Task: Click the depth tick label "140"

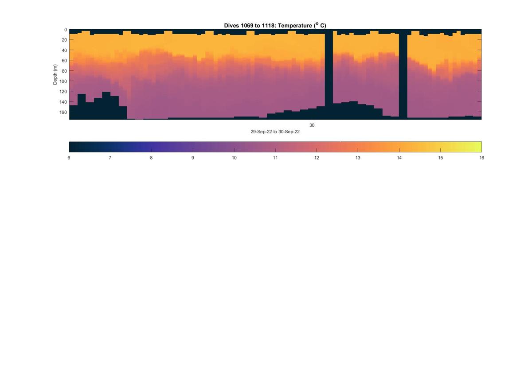Action: (63, 102)
